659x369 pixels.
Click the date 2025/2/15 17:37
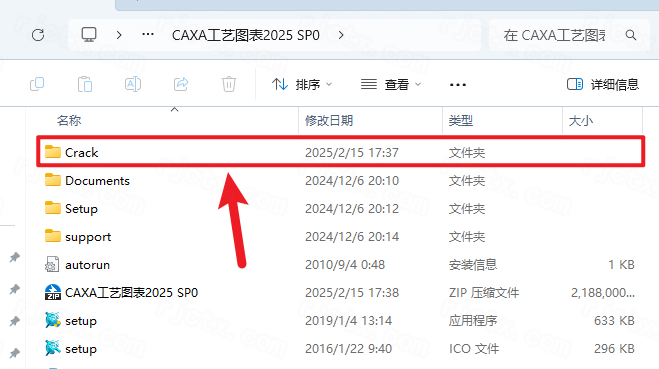(x=352, y=153)
